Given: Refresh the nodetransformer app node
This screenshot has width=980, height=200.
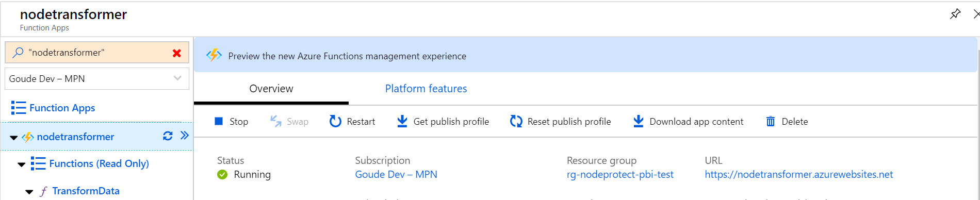Looking at the screenshot, I should click(x=168, y=136).
